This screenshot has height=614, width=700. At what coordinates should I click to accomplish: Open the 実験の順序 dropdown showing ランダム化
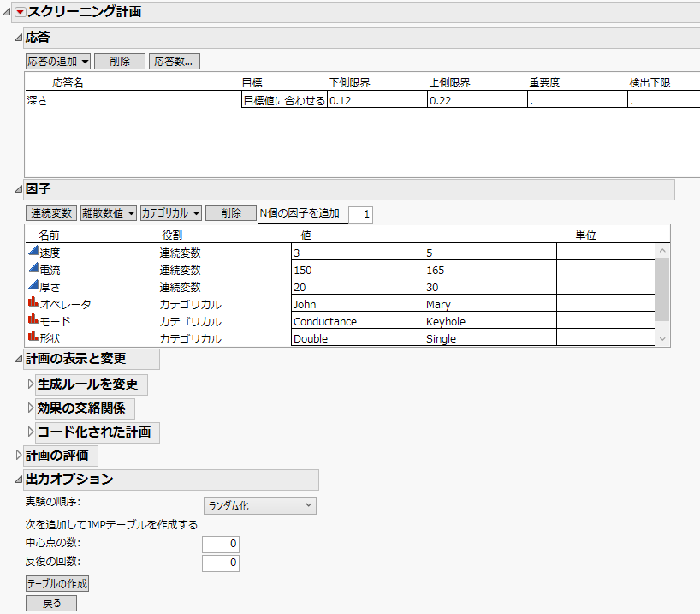[x=258, y=505]
